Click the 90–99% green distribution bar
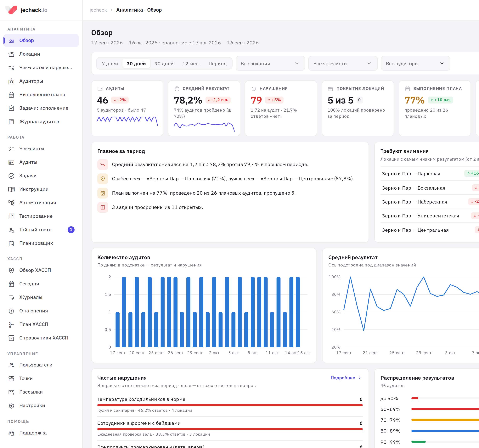This screenshot has width=479, height=448. point(418,442)
